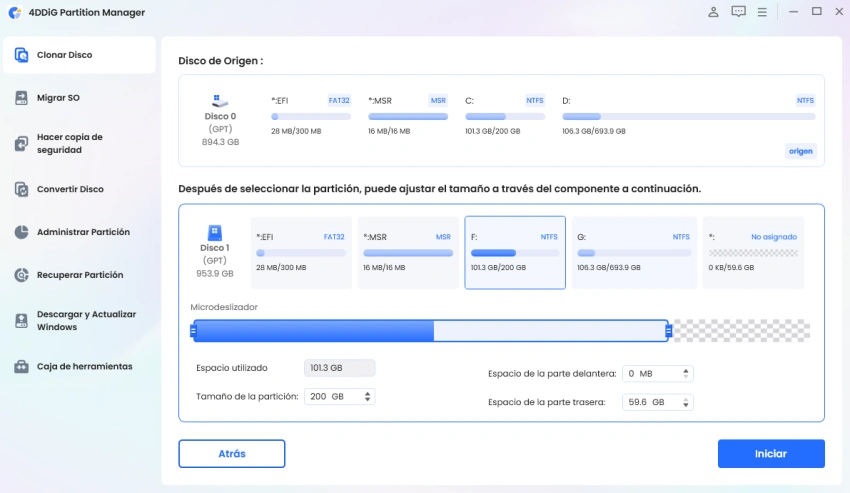This screenshot has width=850, height=493.
Task: Select the G: NTFS partition card
Action: tap(634, 252)
